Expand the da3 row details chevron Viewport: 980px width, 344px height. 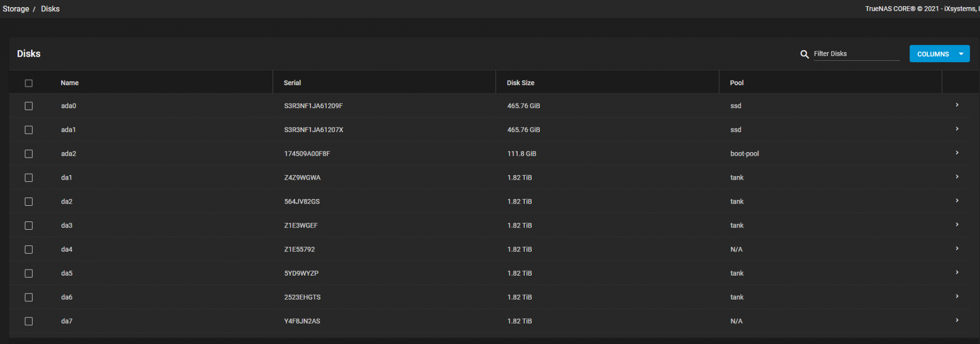pos(957,225)
